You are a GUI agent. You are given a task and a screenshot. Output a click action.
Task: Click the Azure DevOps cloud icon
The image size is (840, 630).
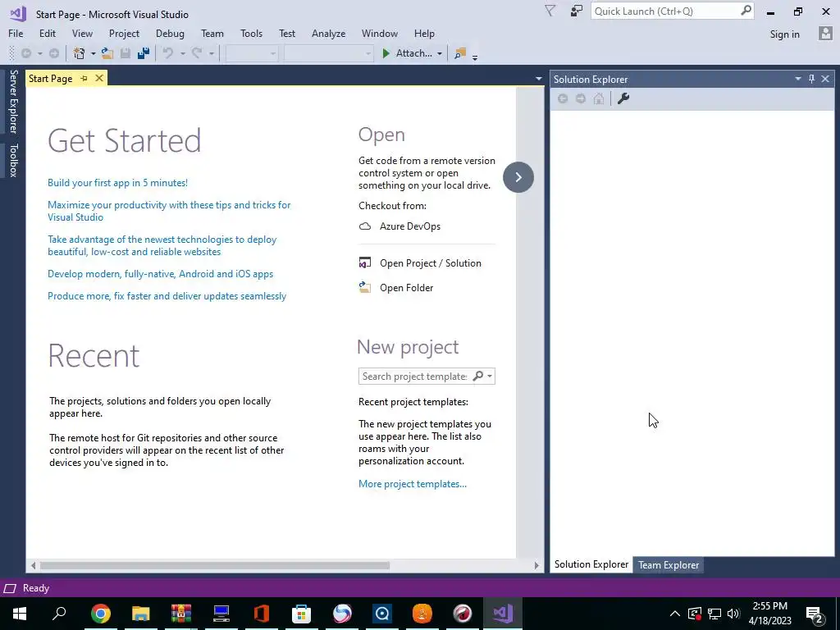[365, 226]
